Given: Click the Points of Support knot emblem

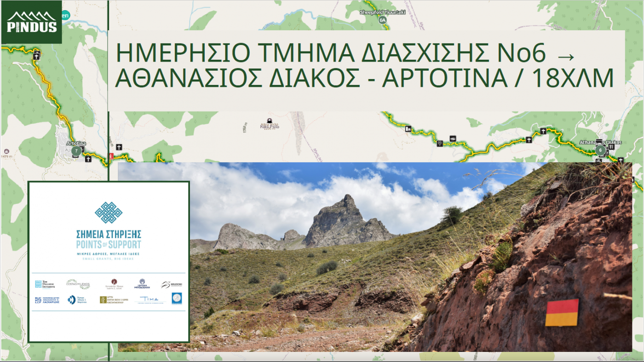Looking at the screenshot, I should 109,212.
